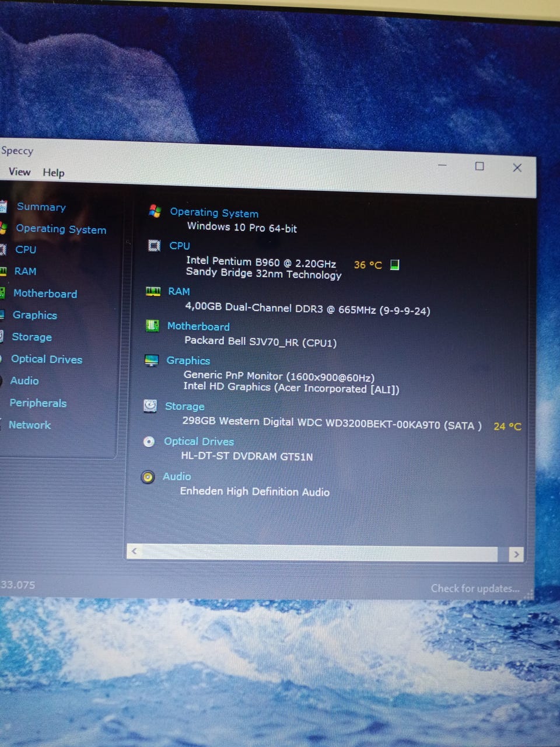Image resolution: width=560 pixels, height=747 pixels.
Task: Click the Packard Bell SJV70_HR text
Action: pos(260,341)
